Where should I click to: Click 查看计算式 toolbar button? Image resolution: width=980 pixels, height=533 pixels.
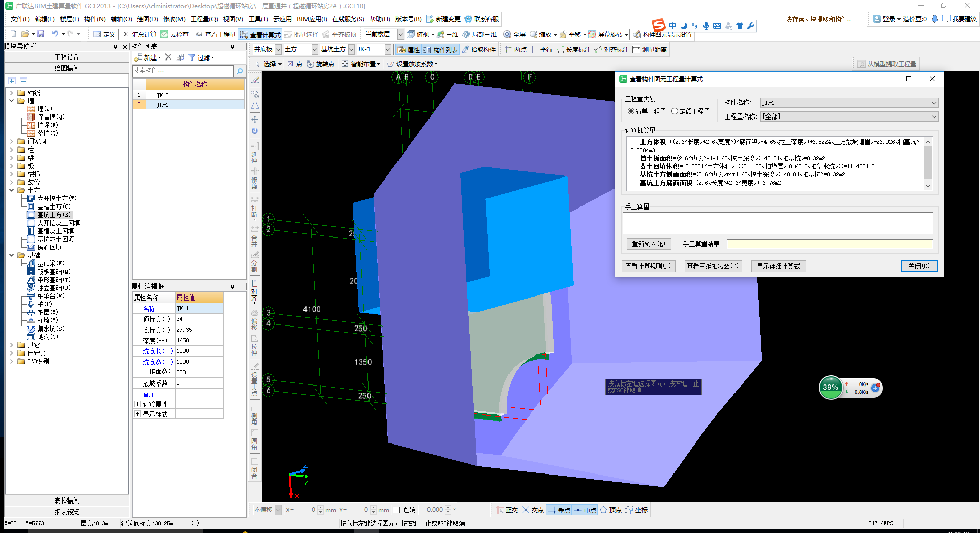coord(260,34)
